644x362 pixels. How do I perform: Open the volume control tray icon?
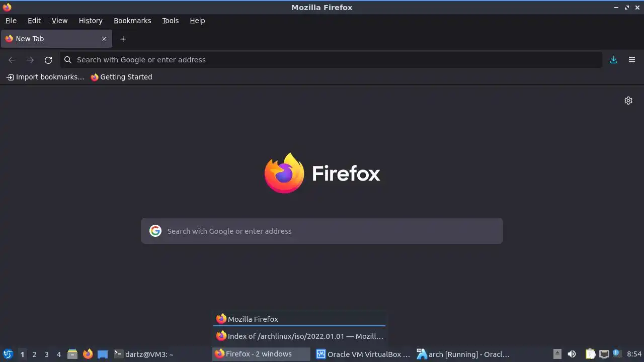coord(572,354)
